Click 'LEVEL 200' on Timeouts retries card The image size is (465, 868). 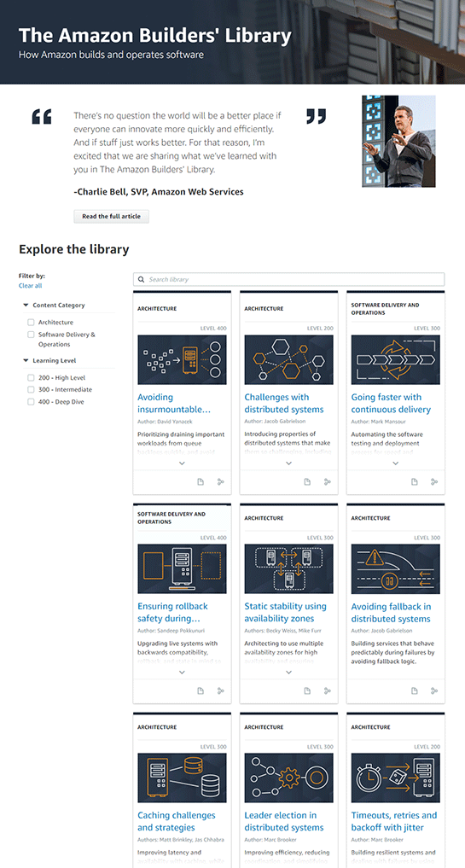(427, 746)
